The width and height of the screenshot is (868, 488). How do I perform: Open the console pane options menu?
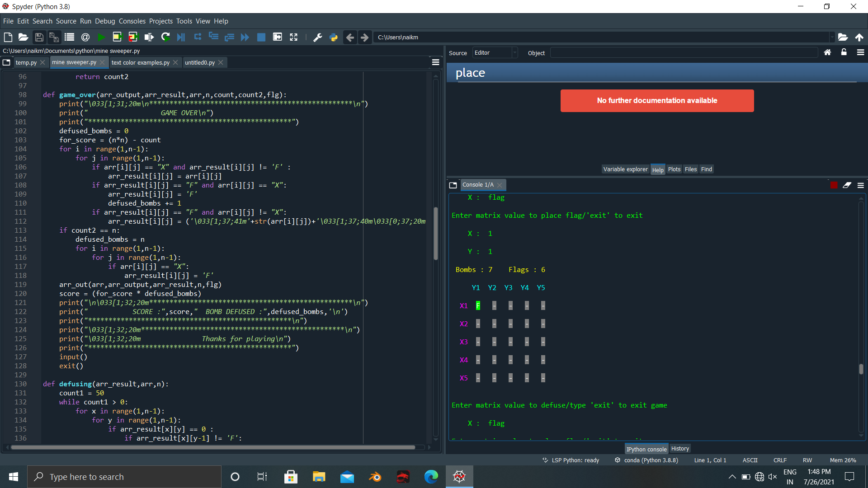860,185
